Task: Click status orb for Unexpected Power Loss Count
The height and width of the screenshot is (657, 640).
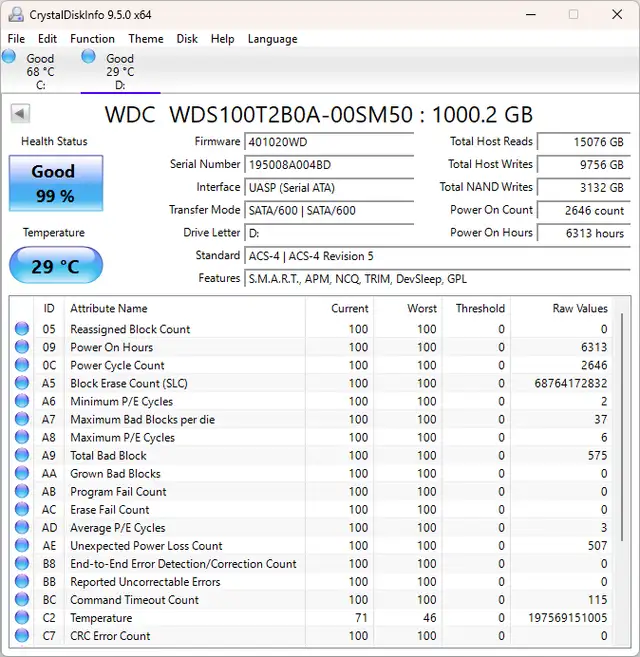Action: coord(22,545)
